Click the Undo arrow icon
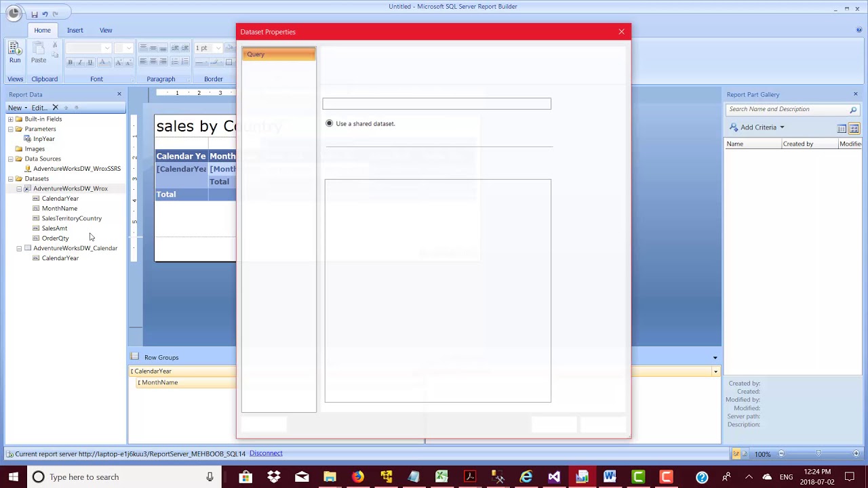Viewport: 868px width, 488px height. point(45,14)
